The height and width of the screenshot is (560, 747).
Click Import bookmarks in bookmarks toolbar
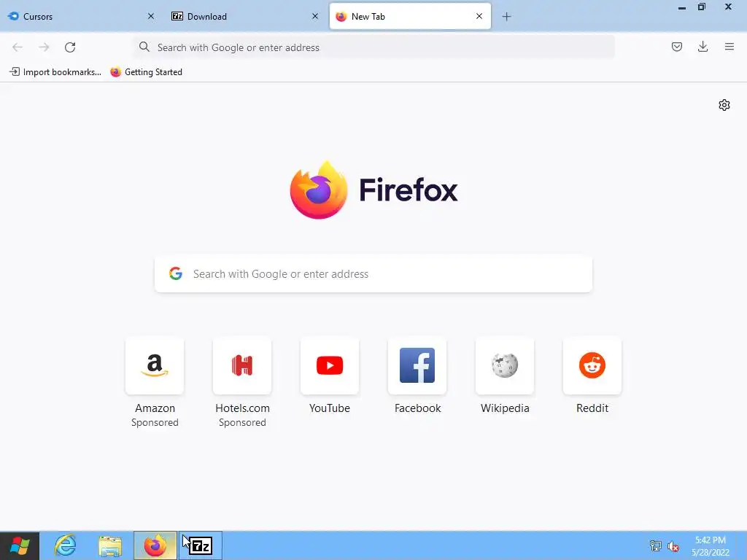[x=55, y=72]
